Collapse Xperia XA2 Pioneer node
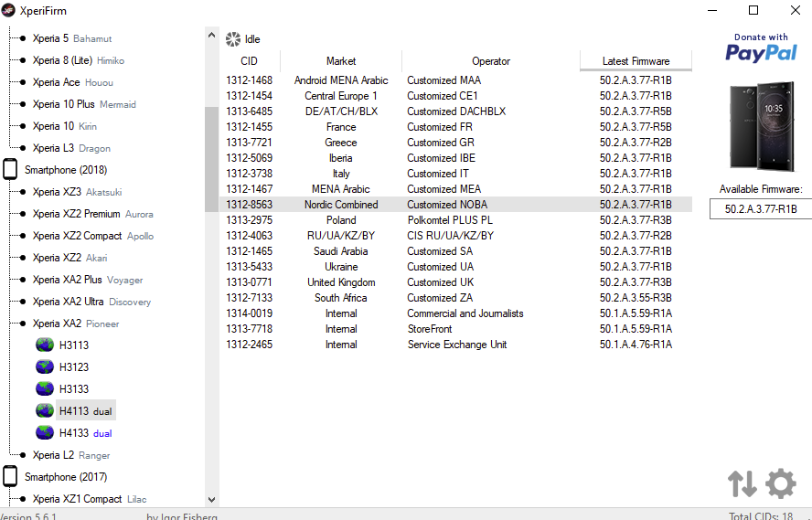 [76, 324]
